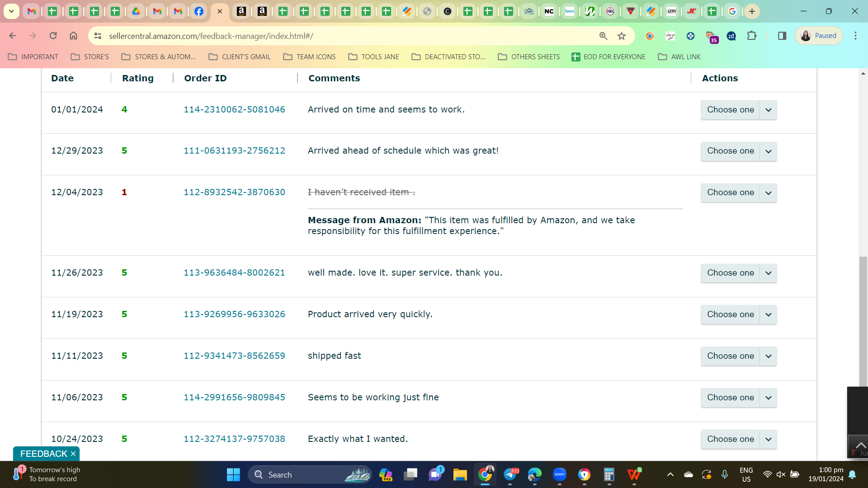Open order 113-9269956-9633026
868x488 pixels.
tap(234, 314)
